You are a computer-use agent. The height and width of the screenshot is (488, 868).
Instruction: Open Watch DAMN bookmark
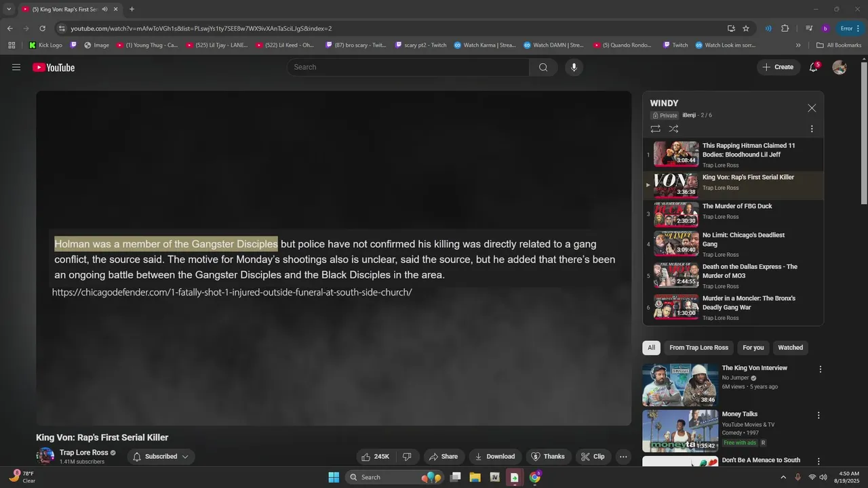(x=552, y=45)
